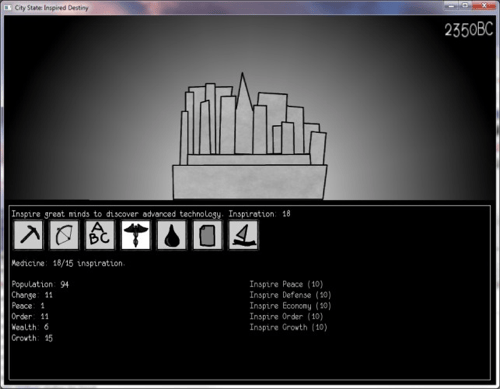Click the Population: 94 stat

tap(40, 284)
